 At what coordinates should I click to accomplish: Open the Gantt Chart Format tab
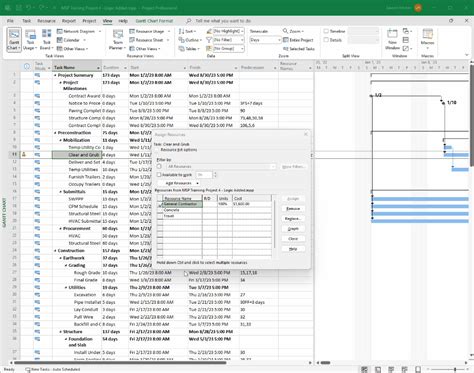(x=154, y=21)
